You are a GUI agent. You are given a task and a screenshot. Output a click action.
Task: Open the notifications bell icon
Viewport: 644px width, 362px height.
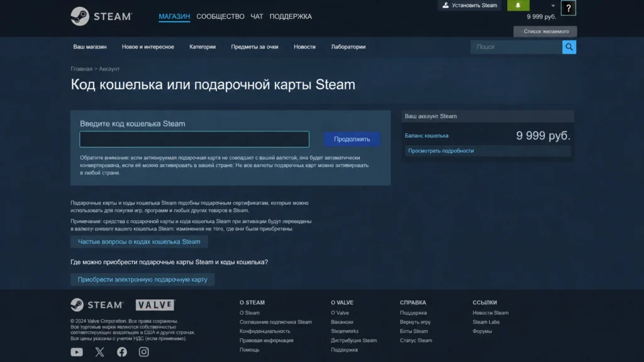point(518,5)
